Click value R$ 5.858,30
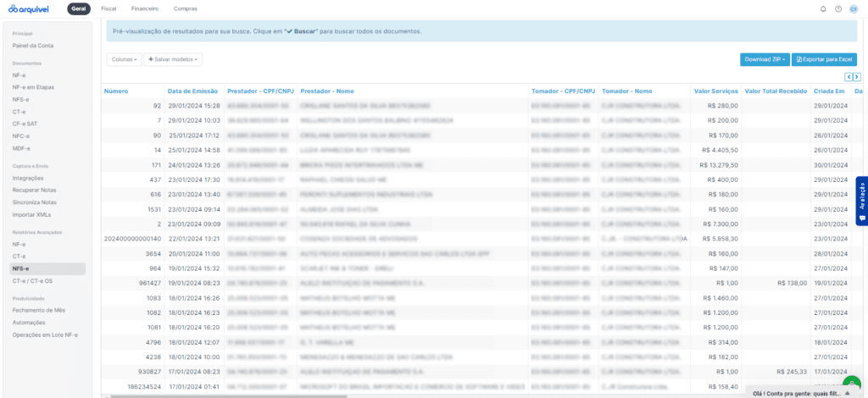868x398 pixels. tap(721, 239)
